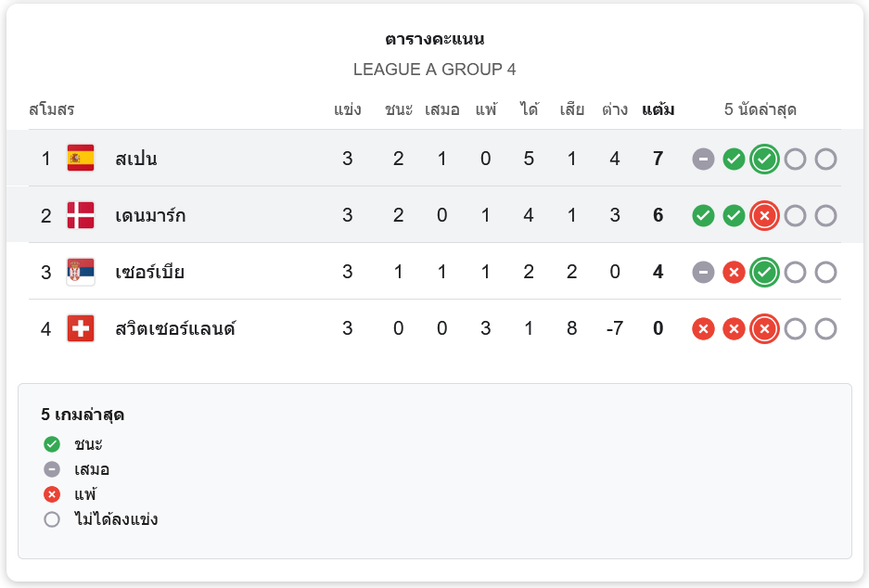The height and width of the screenshot is (588, 869).
Task: Click the 5 นัดล่าสุด column header
Action: [x=760, y=109]
